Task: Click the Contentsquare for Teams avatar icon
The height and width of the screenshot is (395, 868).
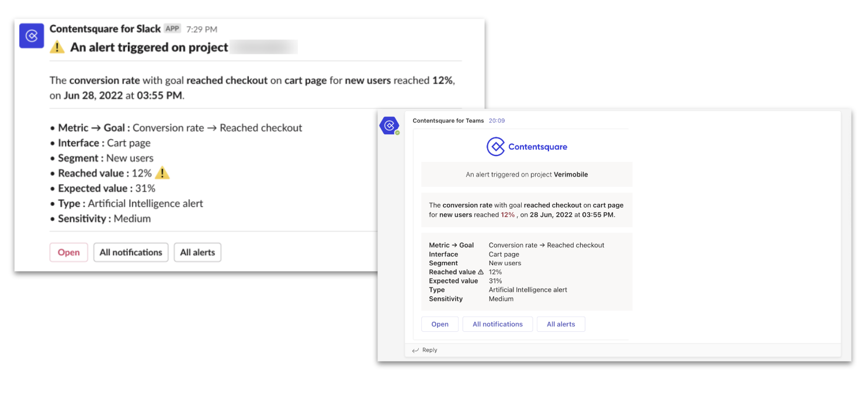Action: (390, 125)
